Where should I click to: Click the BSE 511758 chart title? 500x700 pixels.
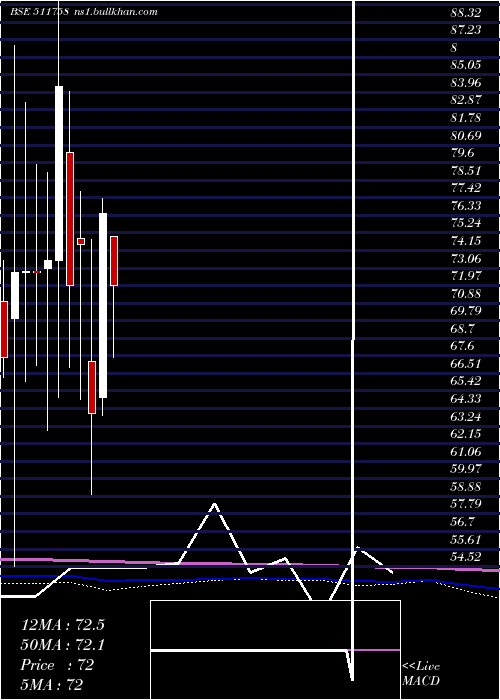click(x=39, y=12)
